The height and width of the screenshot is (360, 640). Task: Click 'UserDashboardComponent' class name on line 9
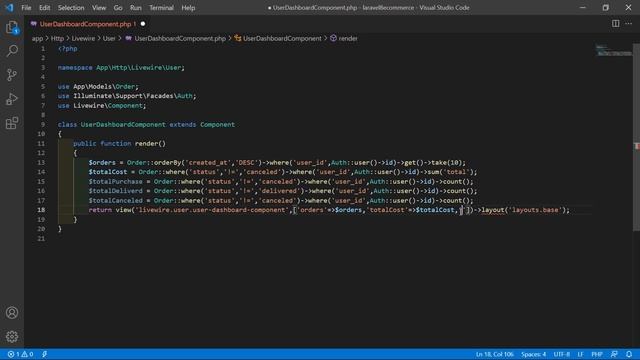click(x=123, y=124)
